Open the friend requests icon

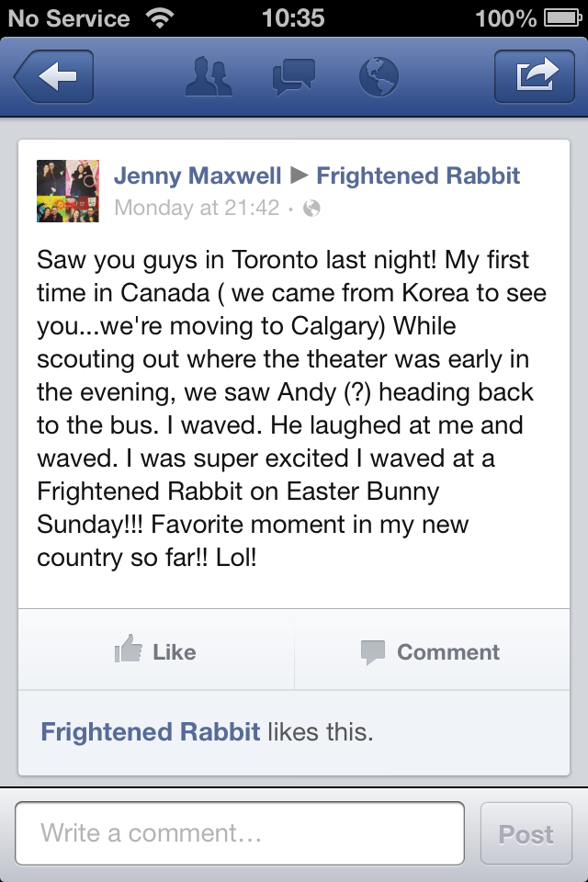click(x=209, y=77)
